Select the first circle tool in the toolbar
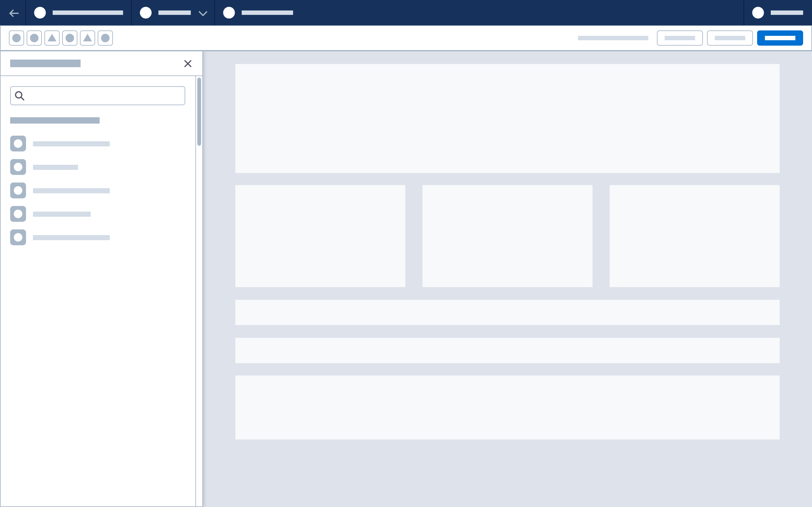812x507 pixels. pos(16,38)
